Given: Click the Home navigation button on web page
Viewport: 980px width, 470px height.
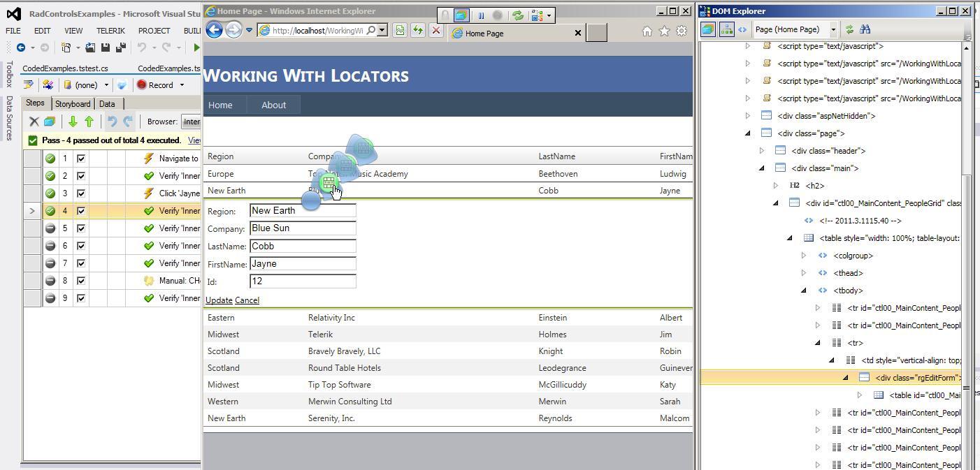Looking at the screenshot, I should 220,105.
